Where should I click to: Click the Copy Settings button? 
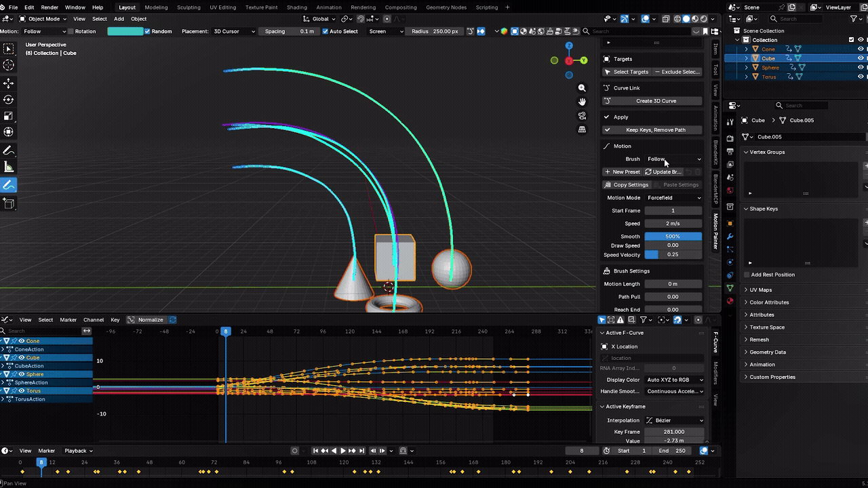point(627,184)
